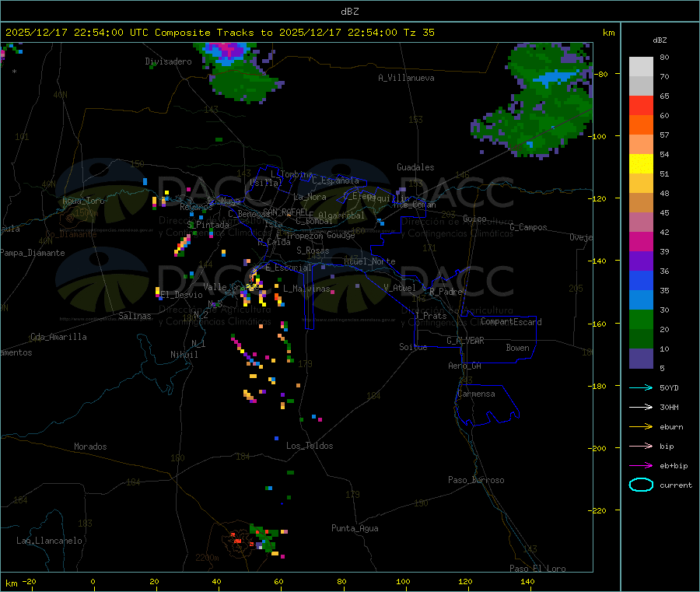Click the 45 dBZ pink-mauve swatch
The height and width of the screenshot is (592, 700).
click(x=641, y=222)
